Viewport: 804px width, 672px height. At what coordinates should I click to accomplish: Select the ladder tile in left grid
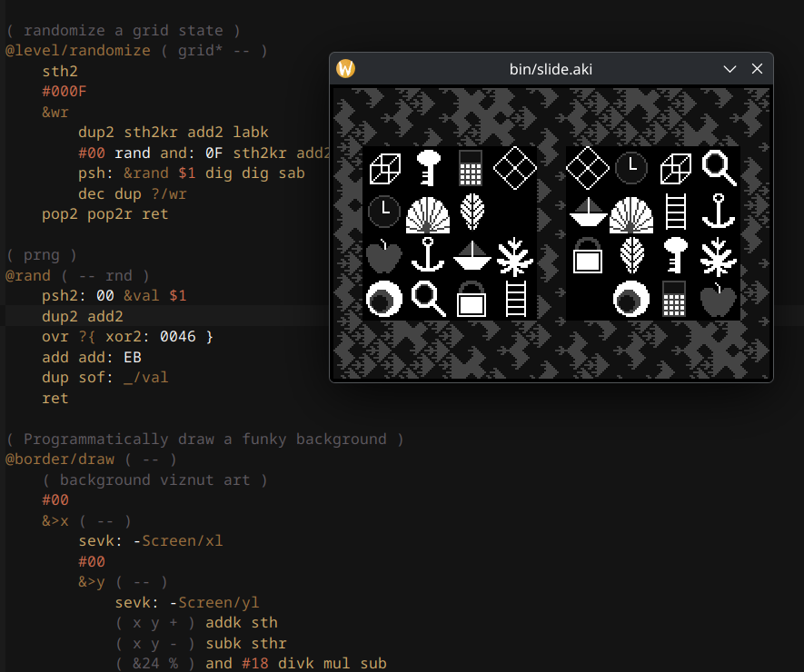point(515,299)
